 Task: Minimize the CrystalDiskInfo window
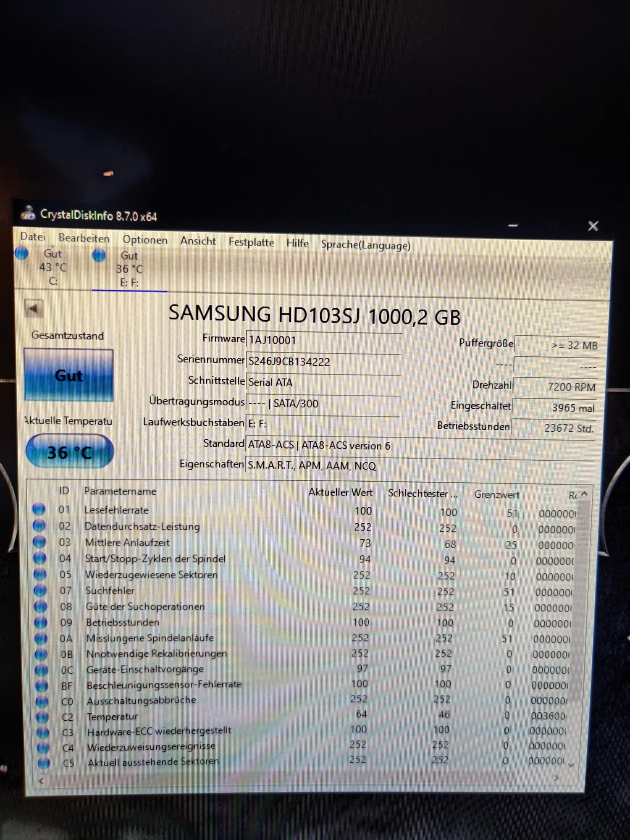click(513, 225)
